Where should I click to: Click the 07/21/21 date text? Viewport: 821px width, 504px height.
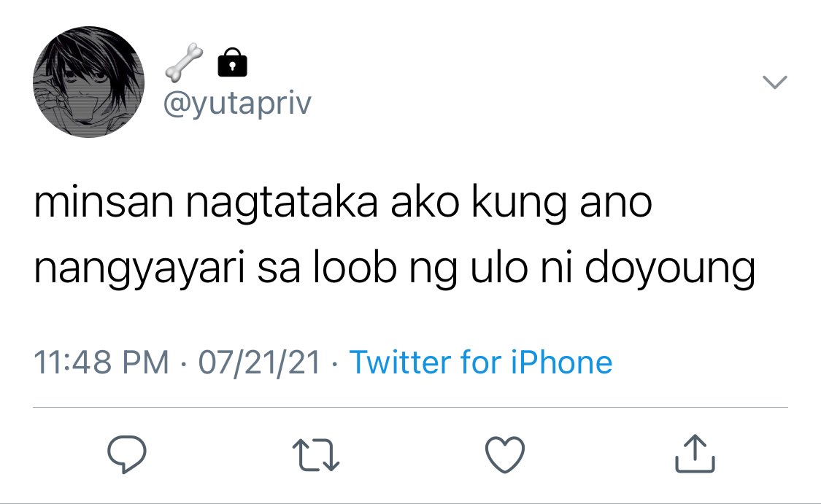tap(259, 363)
